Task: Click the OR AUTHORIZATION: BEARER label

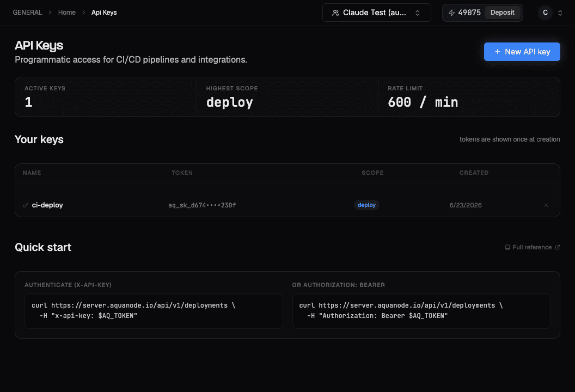Action: [338, 285]
